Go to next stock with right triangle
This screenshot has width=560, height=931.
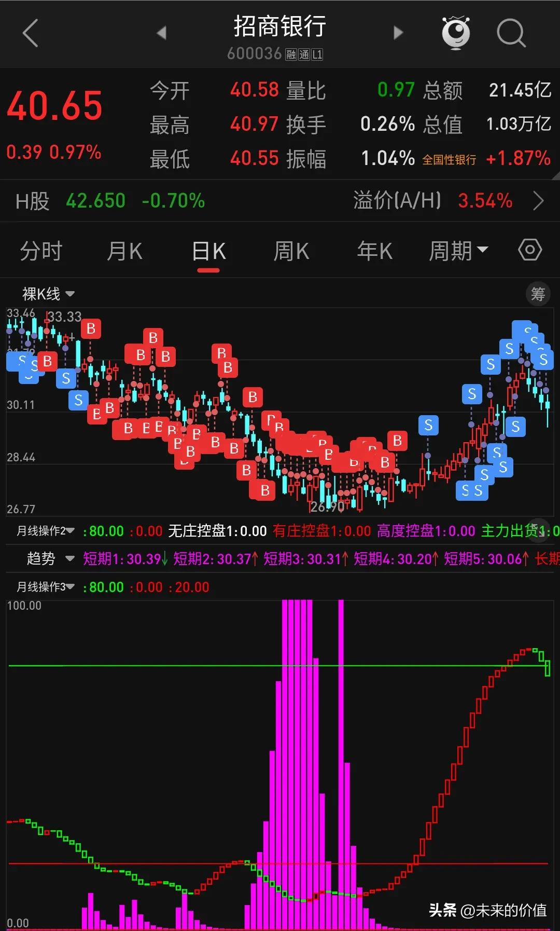coord(398,33)
